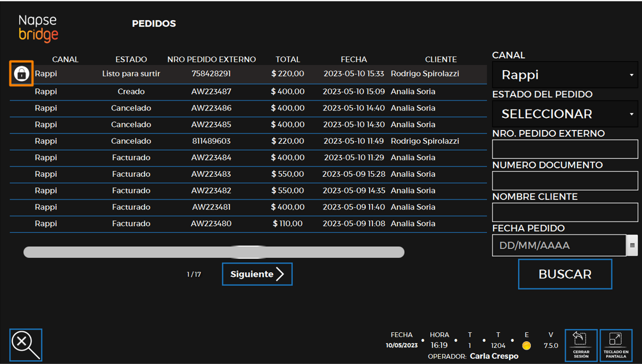Click client Rodrigo Spirolazzi on order 758428291
The width and height of the screenshot is (642, 364).
coord(425,74)
